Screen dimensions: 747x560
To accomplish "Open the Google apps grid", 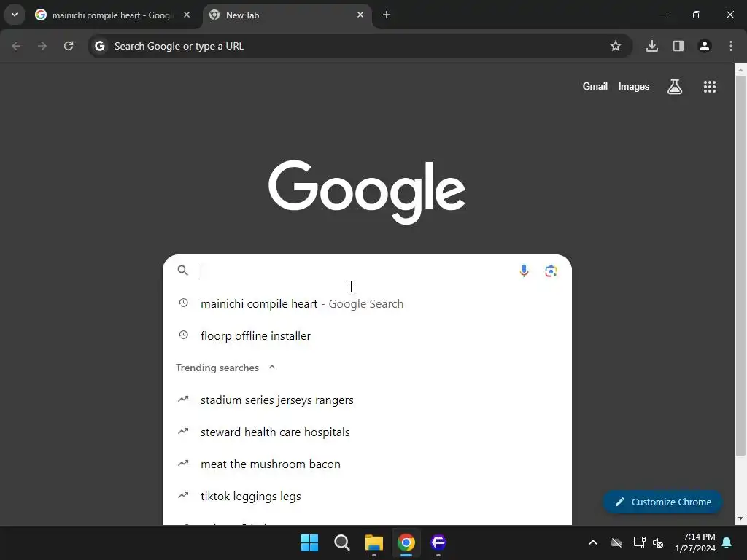I will [710, 87].
